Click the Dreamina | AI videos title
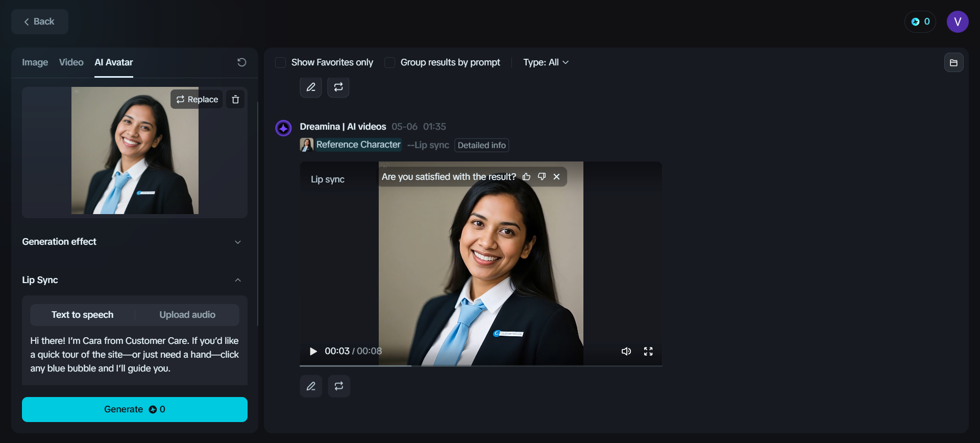Image resolution: width=980 pixels, height=443 pixels. pos(343,126)
